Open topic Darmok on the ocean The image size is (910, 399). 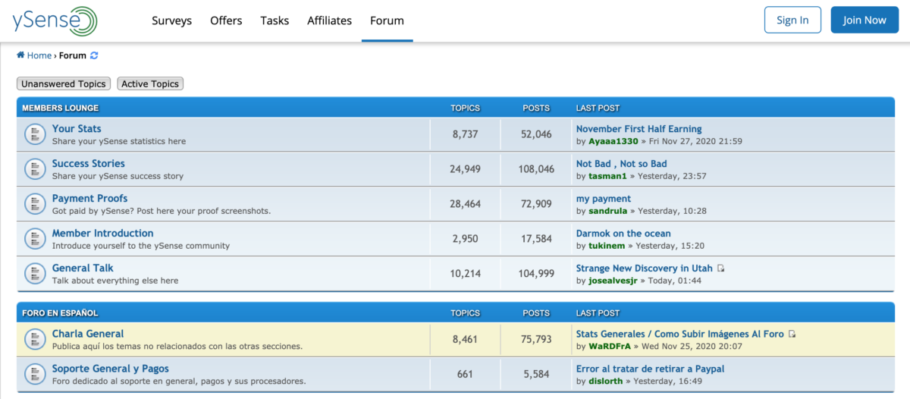623,233
